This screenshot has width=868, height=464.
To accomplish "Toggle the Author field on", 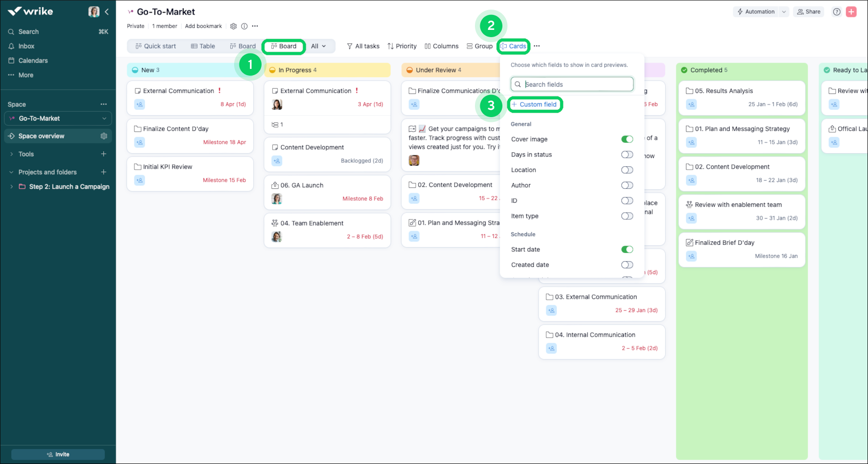I will coord(627,186).
